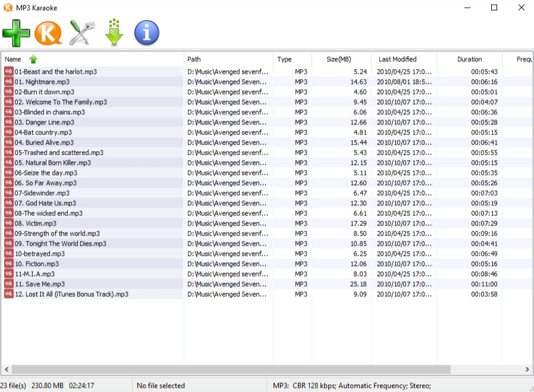The height and width of the screenshot is (392, 534).
Task: Click the 00:11:00 duration value
Action: click(484, 284)
